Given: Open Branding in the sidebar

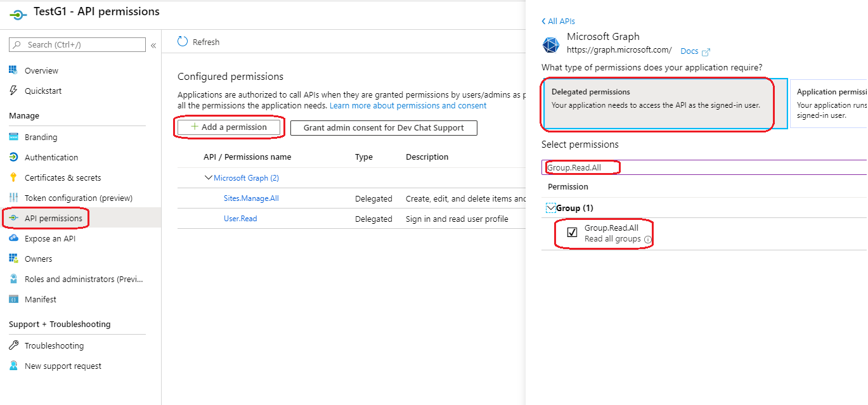Looking at the screenshot, I should click(41, 137).
